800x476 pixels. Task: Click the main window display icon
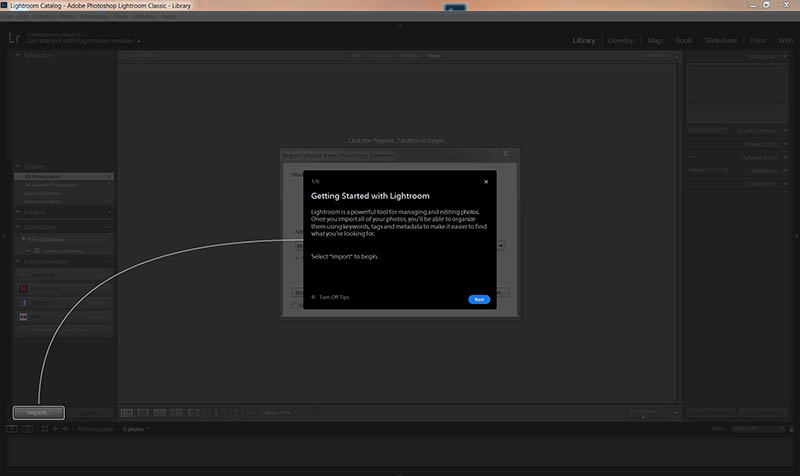[12, 429]
